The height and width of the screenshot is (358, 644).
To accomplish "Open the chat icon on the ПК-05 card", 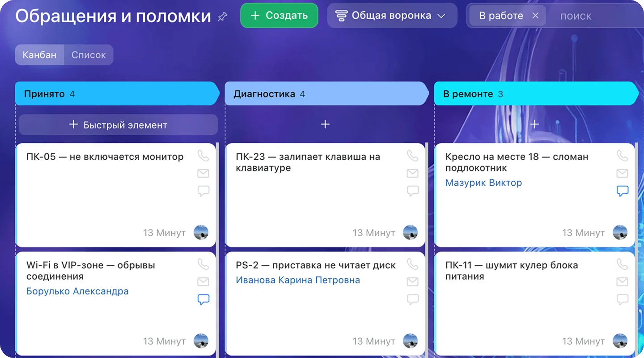I will (203, 191).
